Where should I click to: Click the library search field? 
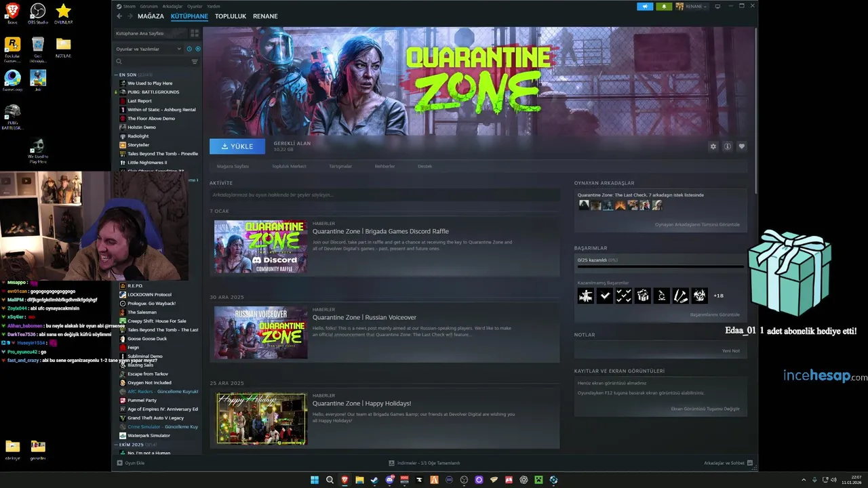click(x=153, y=62)
